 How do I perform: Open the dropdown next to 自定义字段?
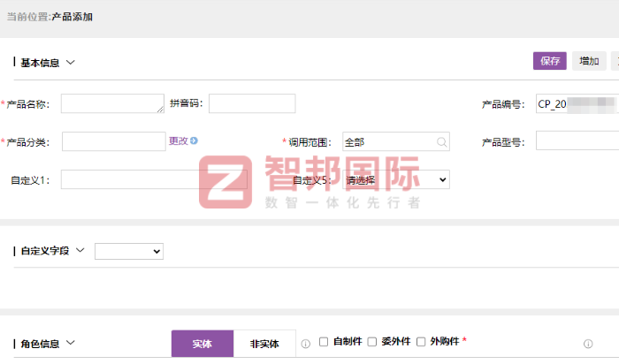click(x=129, y=252)
